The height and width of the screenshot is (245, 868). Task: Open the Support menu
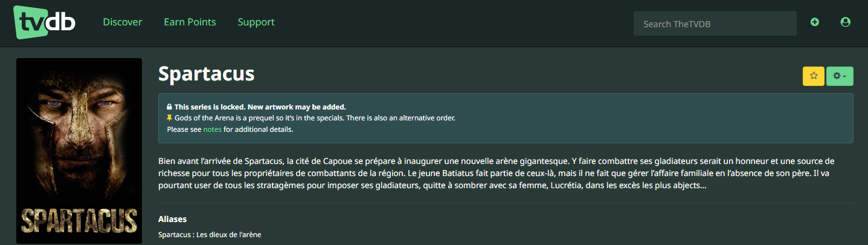256,22
